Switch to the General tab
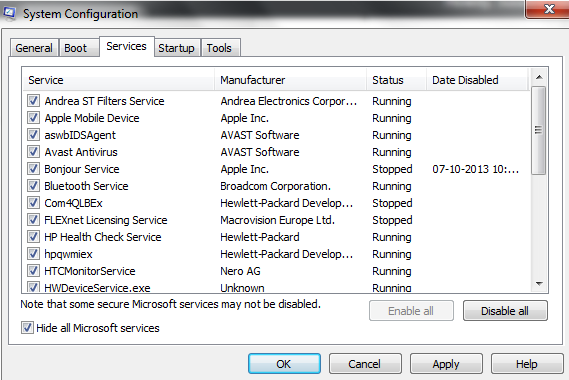Image resolution: width=569 pixels, height=380 pixels. pyautogui.click(x=34, y=48)
